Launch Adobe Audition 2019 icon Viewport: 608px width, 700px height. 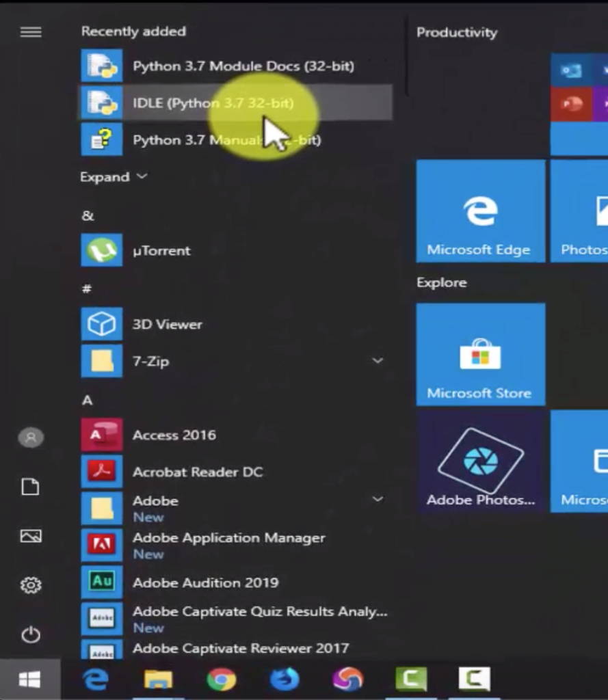point(101,582)
